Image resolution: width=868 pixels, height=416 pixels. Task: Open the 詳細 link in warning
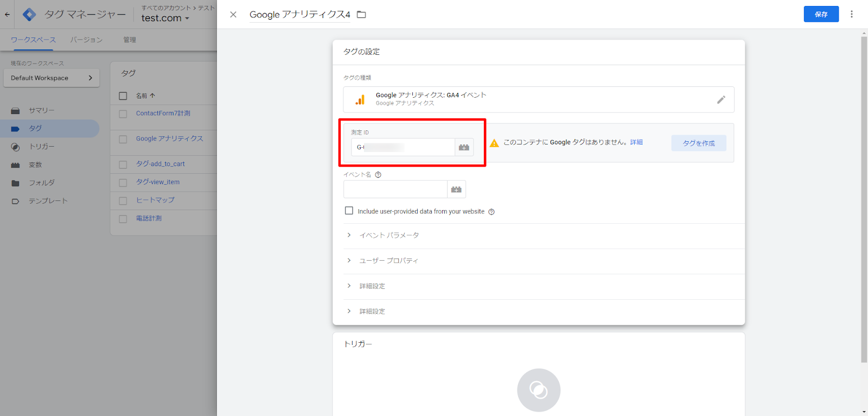pos(636,142)
